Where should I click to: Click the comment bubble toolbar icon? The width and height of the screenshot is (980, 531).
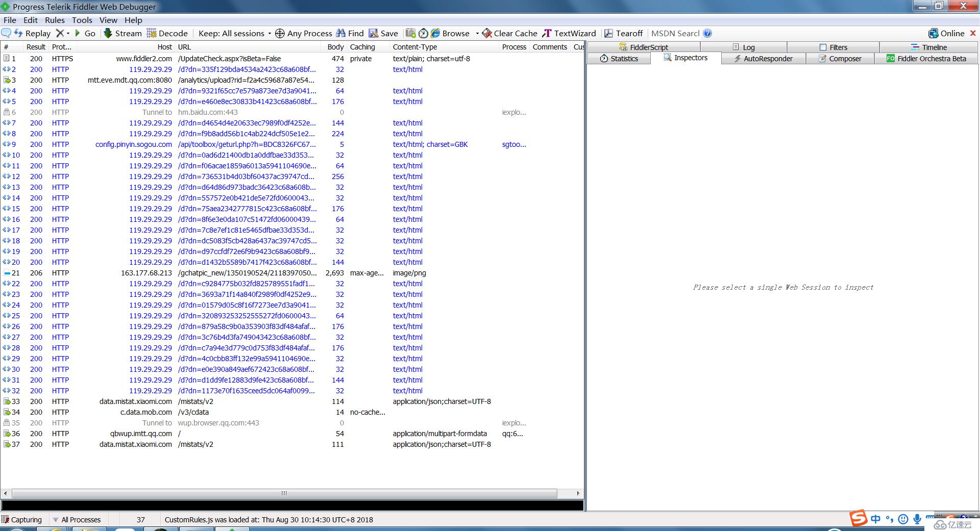pyautogui.click(x=7, y=33)
